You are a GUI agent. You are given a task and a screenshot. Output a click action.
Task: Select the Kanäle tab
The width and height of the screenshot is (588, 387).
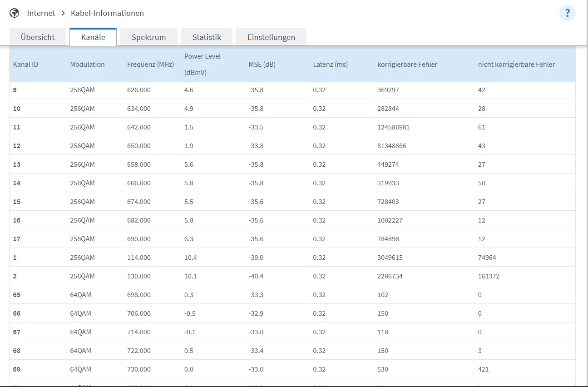point(93,37)
